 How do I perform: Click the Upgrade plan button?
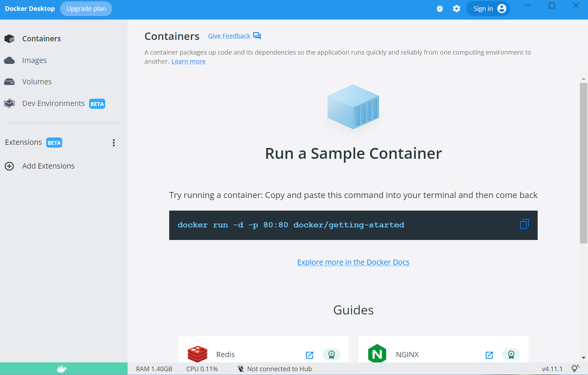pyautogui.click(x=86, y=9)
